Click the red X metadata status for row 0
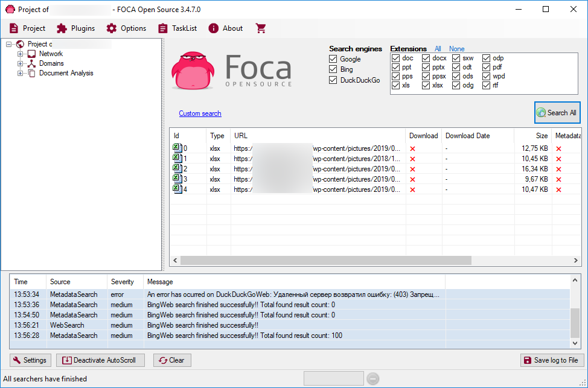The height and width of the screenshot is (388, 588). 558,149
